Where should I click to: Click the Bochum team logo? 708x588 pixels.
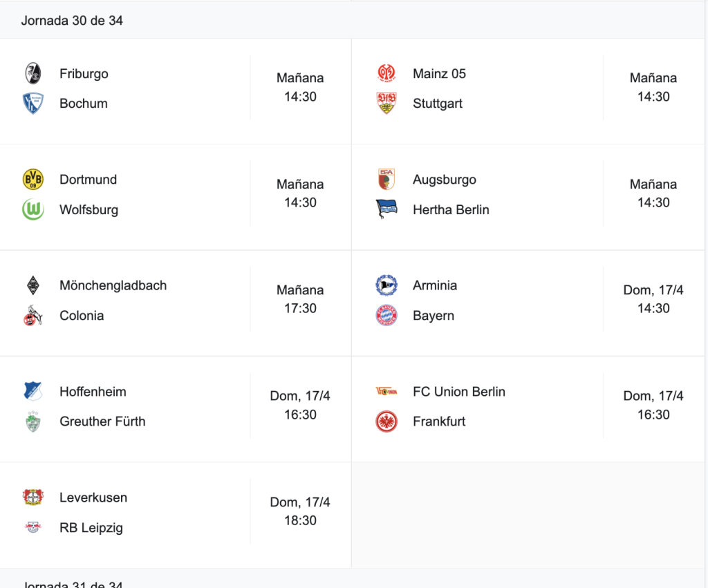click(x=33, y=104)
